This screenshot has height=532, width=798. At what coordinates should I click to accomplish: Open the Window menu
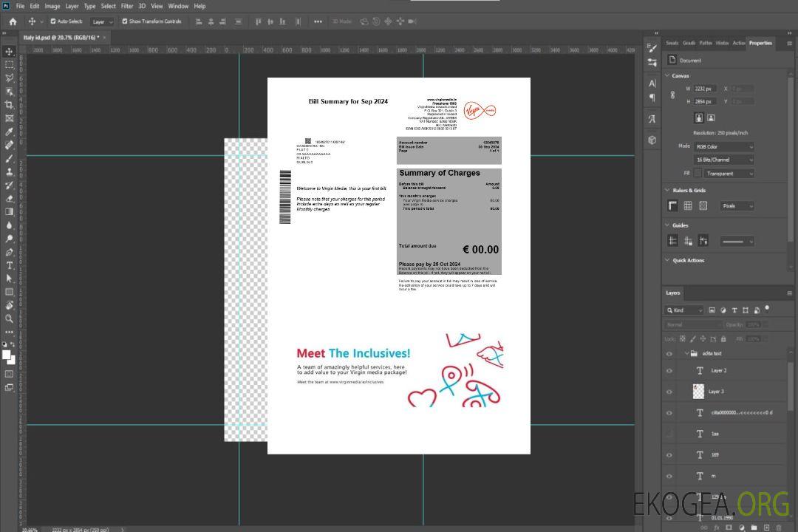click(178, 6)
